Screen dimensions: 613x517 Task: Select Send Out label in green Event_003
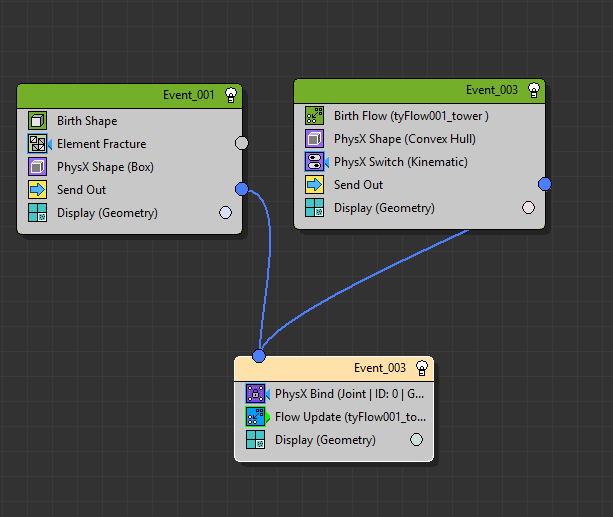click(x=358, y=185)
